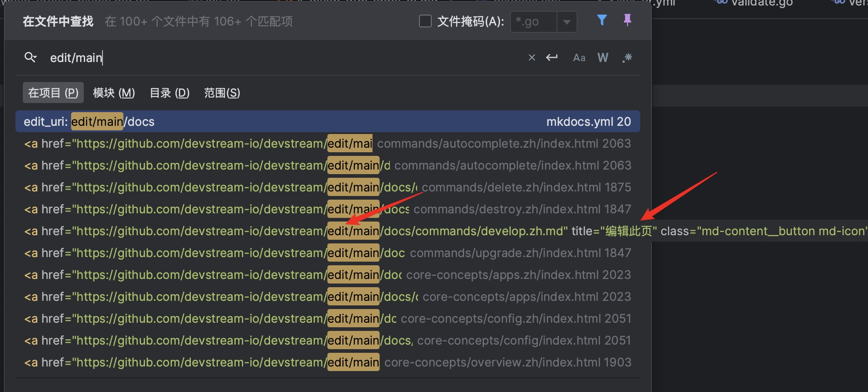The width and height of the screenshot is (868, 392).
Task: Select the mkdocs.yml 20 result row
Action: click(328, 122)
